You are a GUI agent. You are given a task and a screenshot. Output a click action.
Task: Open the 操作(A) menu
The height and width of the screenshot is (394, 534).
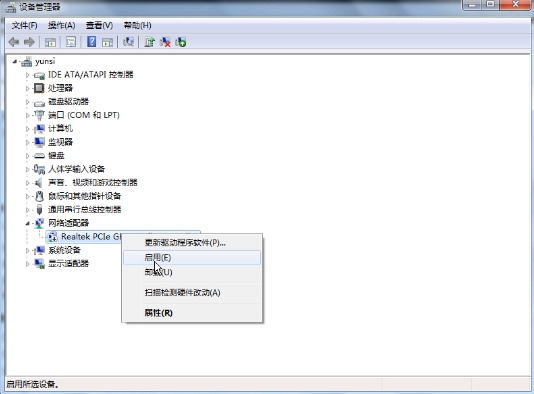61,26
